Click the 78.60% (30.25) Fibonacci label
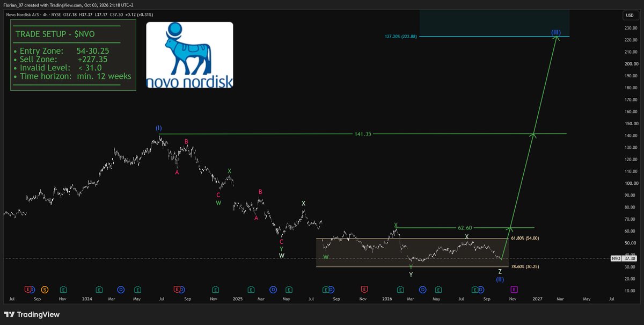This screenshot has height=325, width=644. pyautogui.click(x=524, y=266)
